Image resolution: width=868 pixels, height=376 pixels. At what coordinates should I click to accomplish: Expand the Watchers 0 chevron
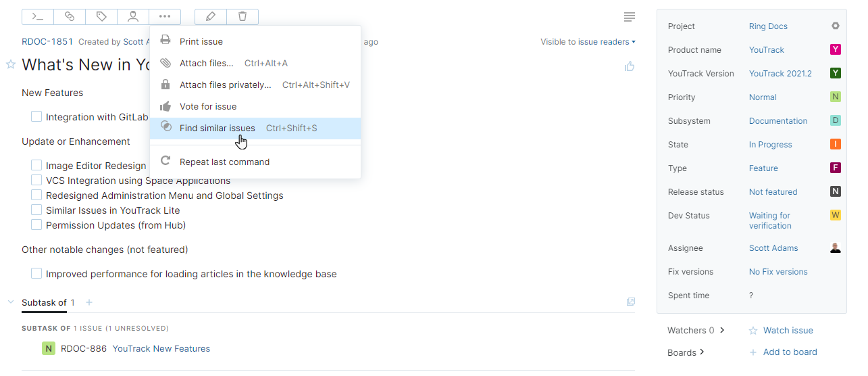tap(722, 330)
